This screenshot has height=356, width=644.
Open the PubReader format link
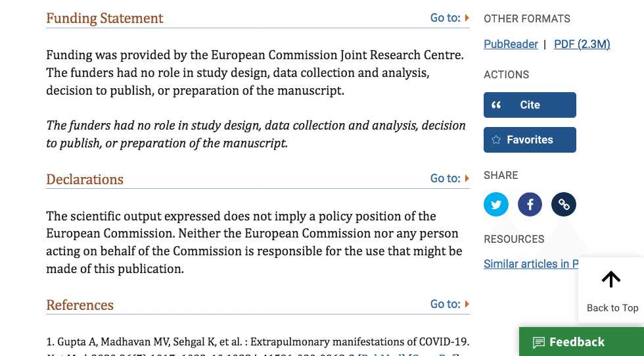(x=511, y=44)
